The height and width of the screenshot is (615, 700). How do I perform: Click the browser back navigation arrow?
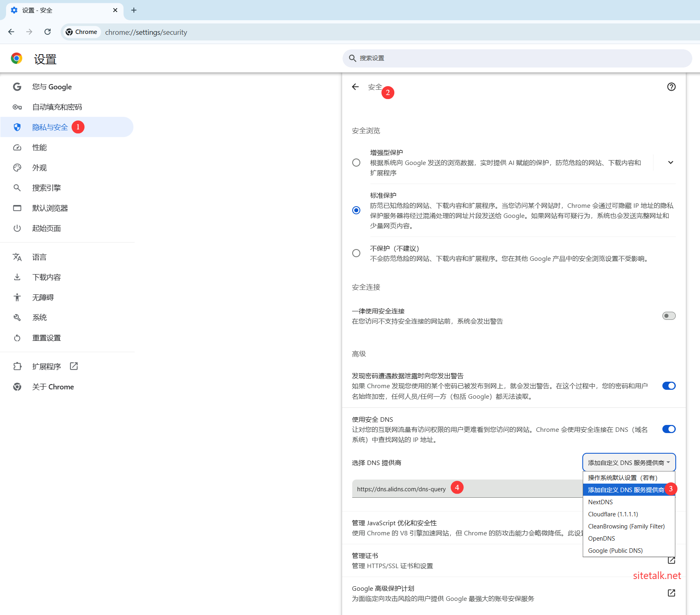coord(11,32)
